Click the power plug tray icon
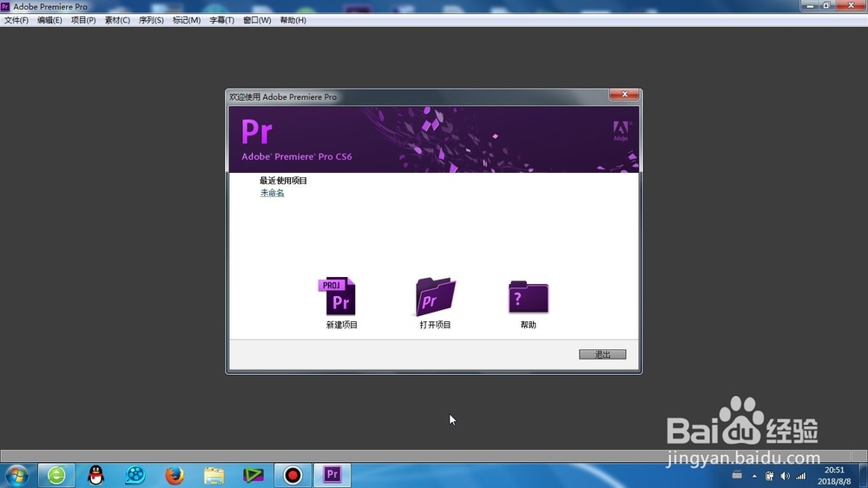This screenshot has height=488, width=868. [769, 476]
